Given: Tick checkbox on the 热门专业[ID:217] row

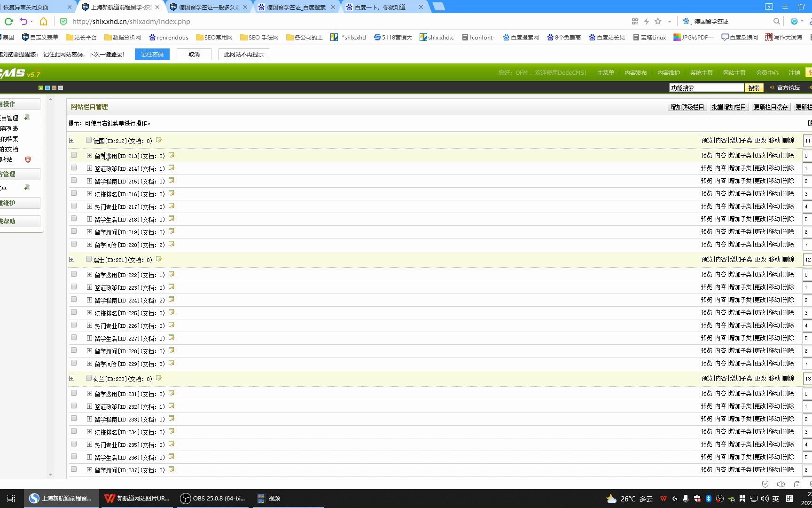Looking at the screenshot, I should coord(74,206).
